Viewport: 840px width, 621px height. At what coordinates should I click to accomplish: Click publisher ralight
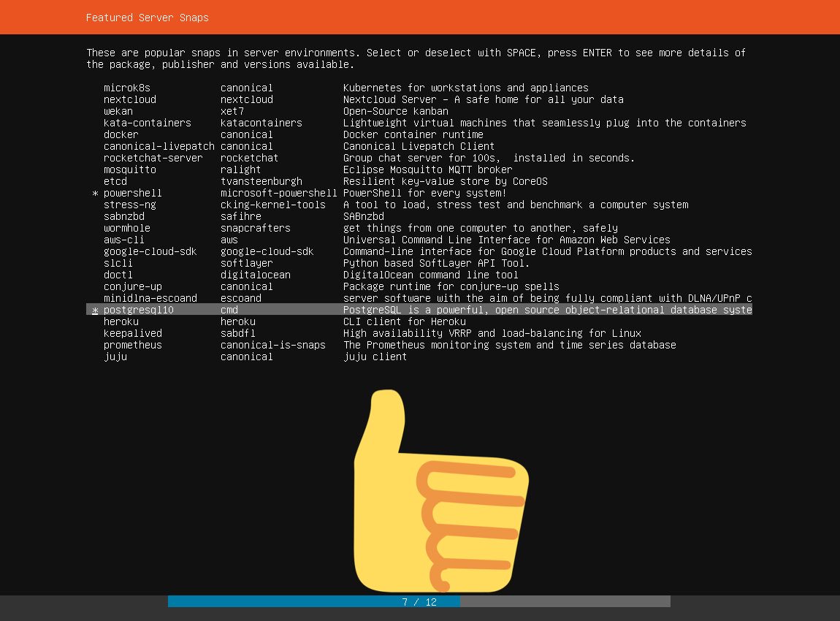point(240,169)
